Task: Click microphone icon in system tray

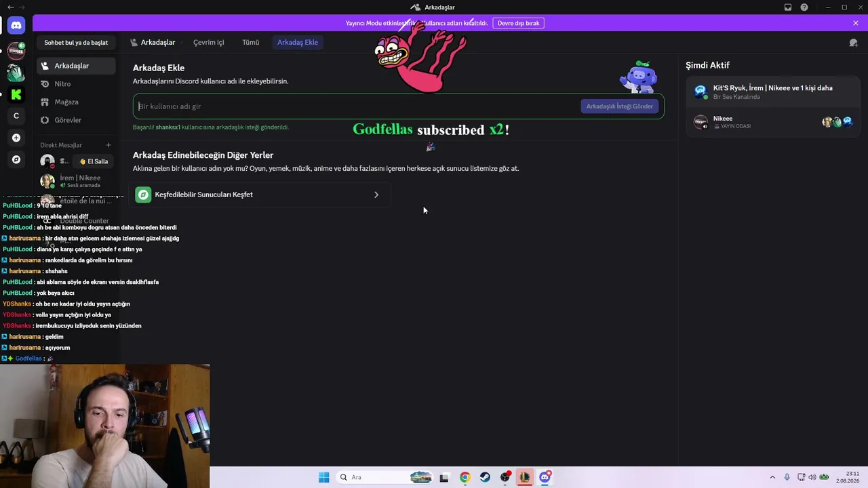Action: coord(787,477)
